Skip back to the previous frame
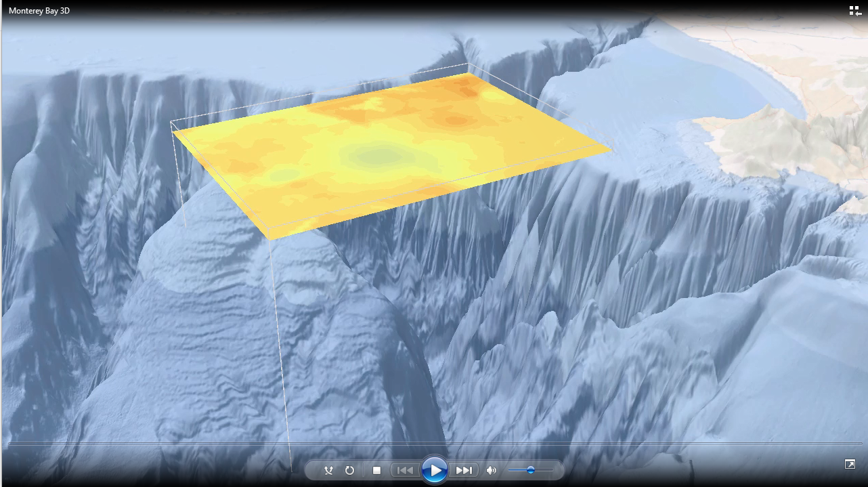868x487 pixels. point(405,469)
